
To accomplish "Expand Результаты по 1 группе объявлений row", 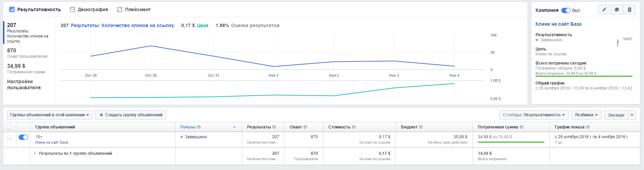I will point(35,153).
